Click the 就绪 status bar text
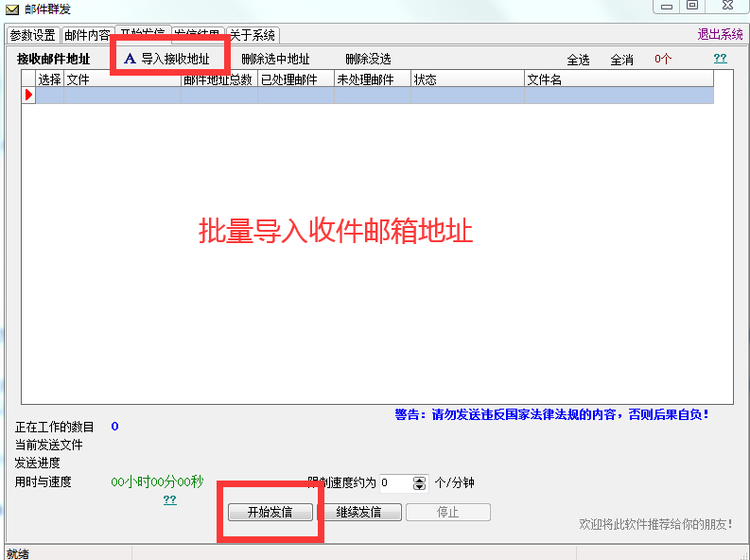This screenshot has height=560, width=750. 18,553
